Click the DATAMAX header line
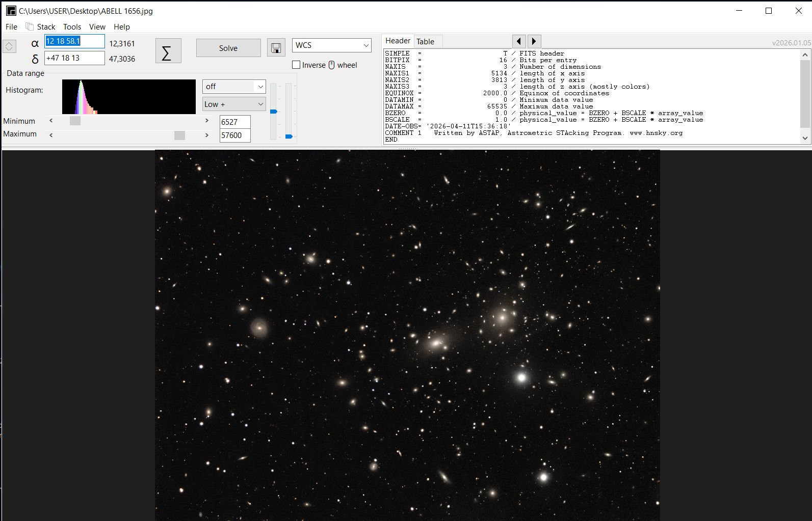812x521 pixels. click(x=489, y=106)
